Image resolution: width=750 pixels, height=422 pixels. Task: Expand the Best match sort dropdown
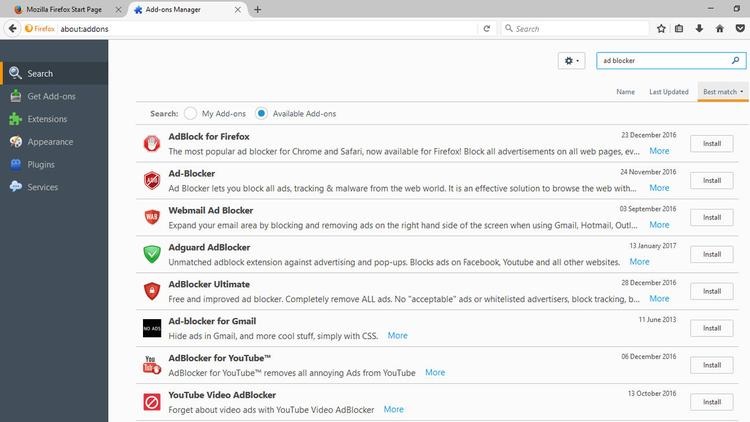click(x=722, y=92)
